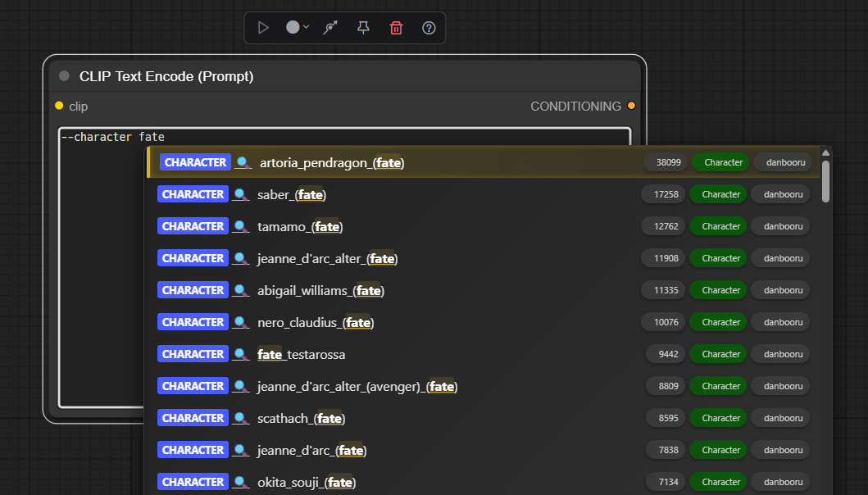Click search icon beside artoria_pendragon_(fate)
This screenshot has height=495, width=868.
click(x=243, y=162)
